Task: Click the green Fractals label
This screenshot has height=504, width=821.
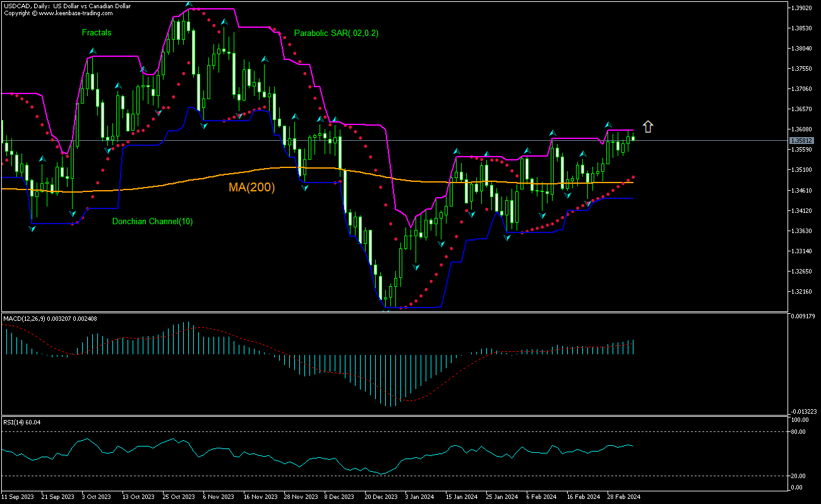Action: pyautogui.click(x=96, y=33)
